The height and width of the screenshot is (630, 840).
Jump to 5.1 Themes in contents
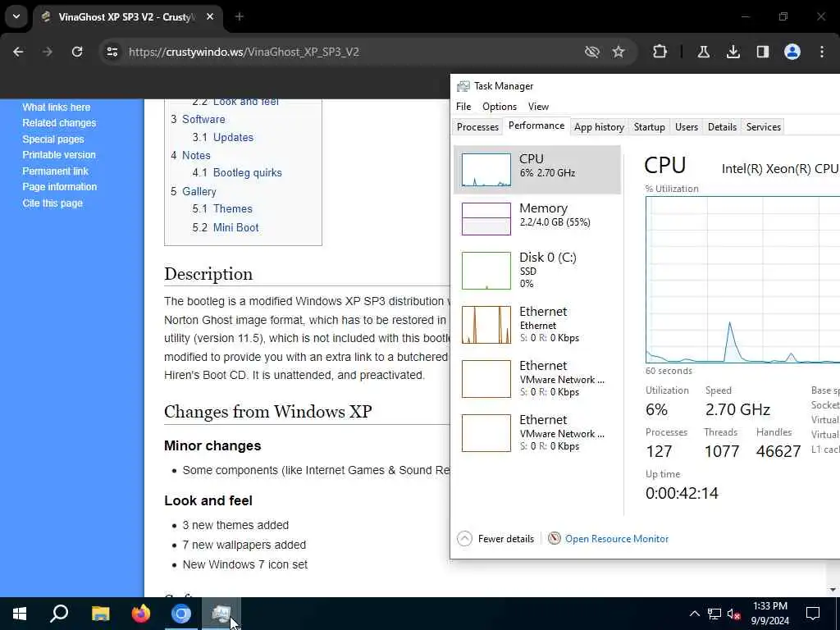tap(221, 208)
